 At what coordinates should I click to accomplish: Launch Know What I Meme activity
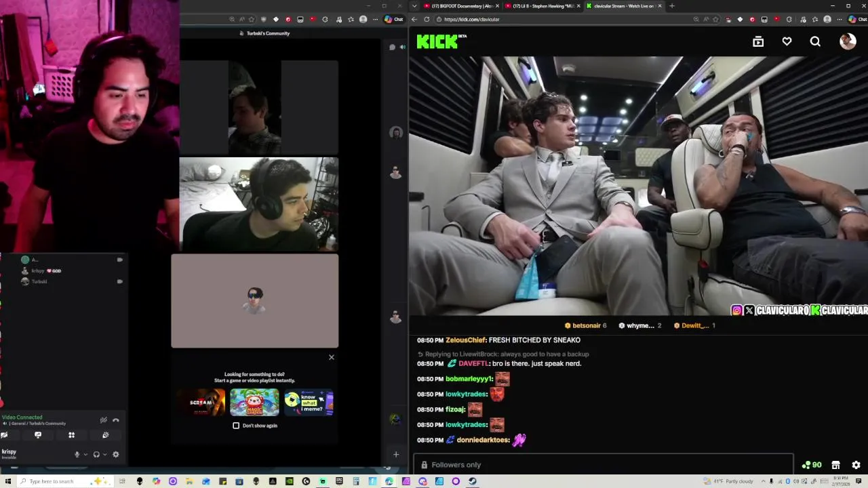click(309, 403)
